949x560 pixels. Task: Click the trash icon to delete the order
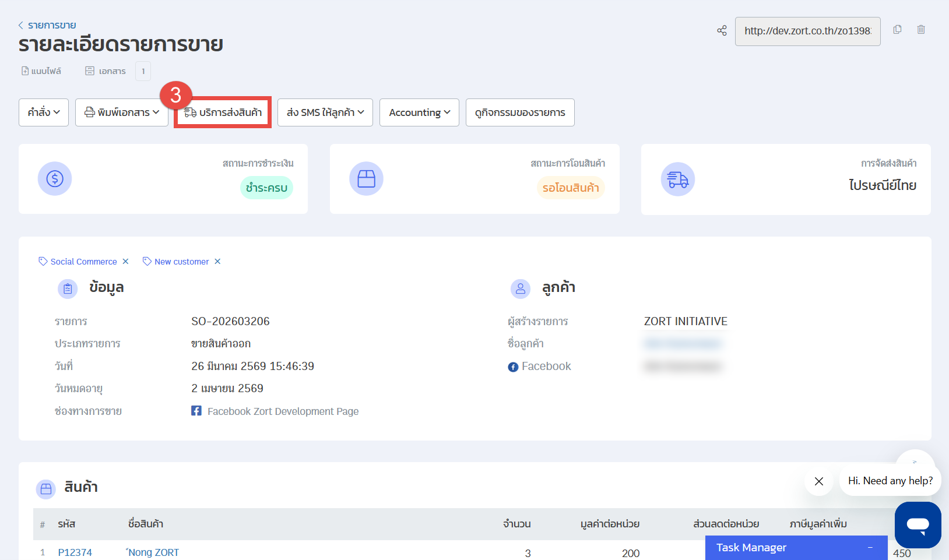[x=921, y=30]
